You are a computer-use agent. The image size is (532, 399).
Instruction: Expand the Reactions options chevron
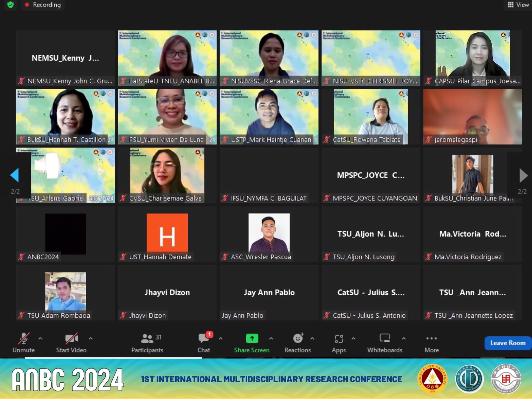312,338
